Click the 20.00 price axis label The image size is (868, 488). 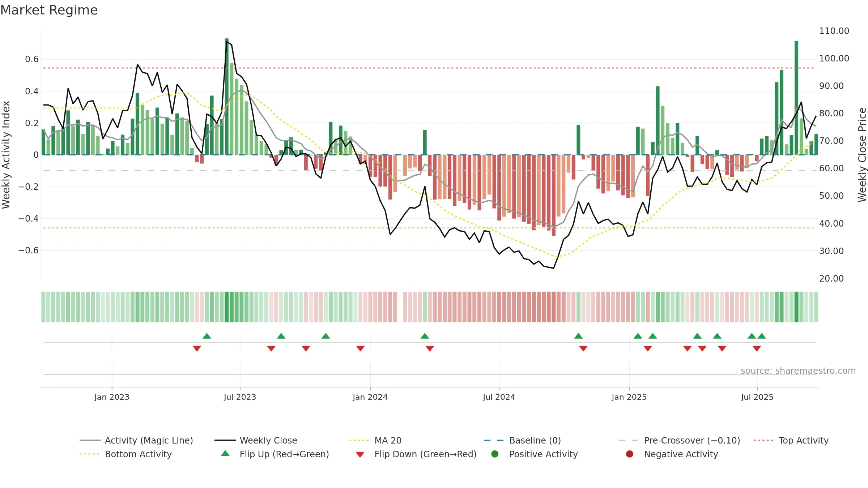click(x=831, y=278)
